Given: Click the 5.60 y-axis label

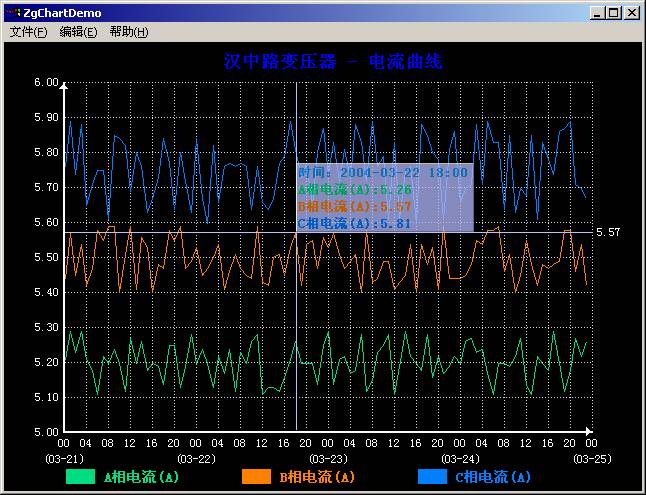Looking at the screenshot, I should [x=46, y=223].
